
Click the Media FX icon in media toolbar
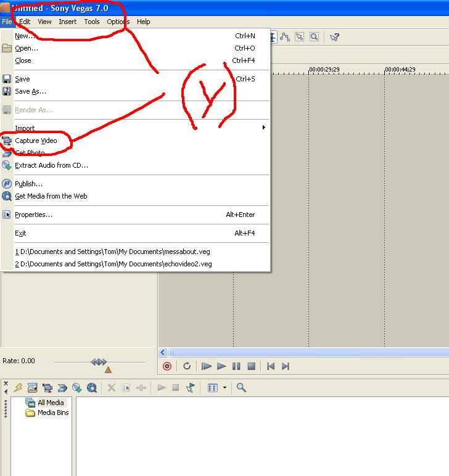point(141,388)
